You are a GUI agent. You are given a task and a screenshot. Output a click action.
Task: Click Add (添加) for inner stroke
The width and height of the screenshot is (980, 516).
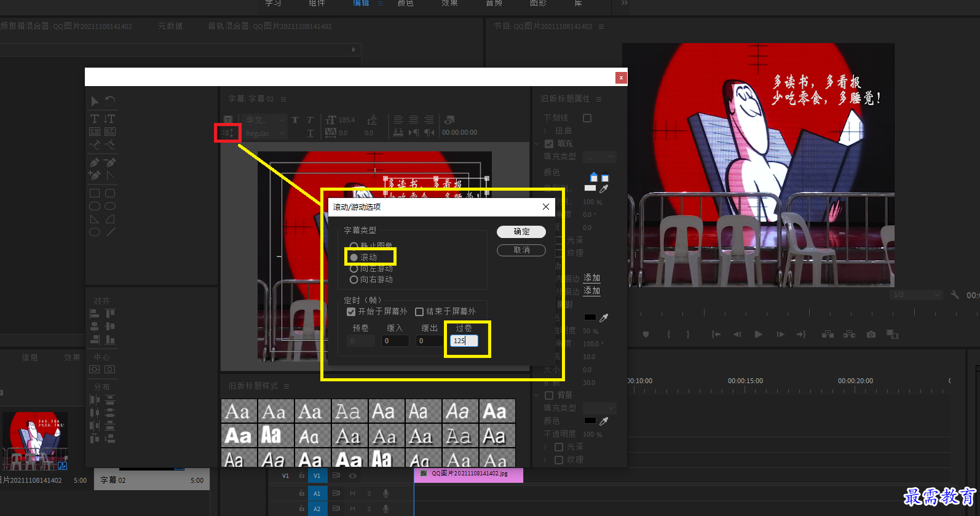click(x=591, y=278)
